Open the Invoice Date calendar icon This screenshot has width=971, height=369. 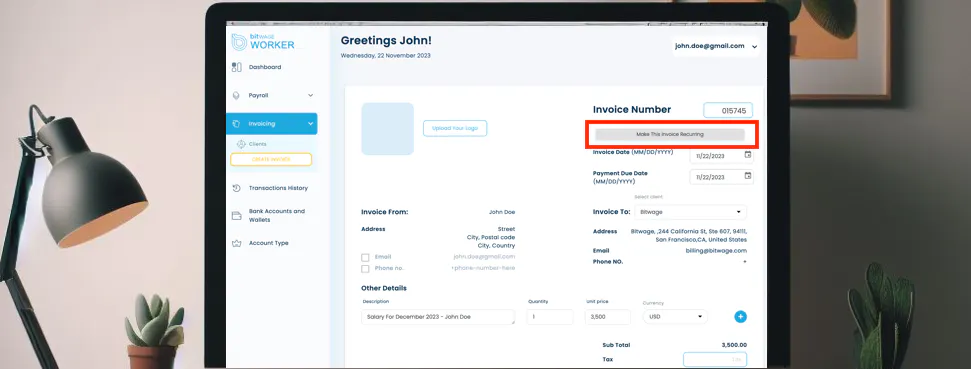[x=747, y=154]
